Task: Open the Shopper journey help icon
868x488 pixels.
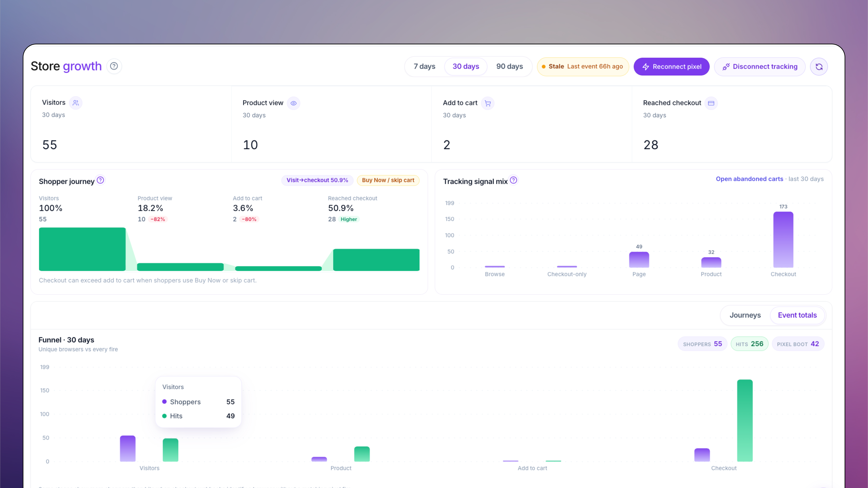Action: tap(100, 180)
